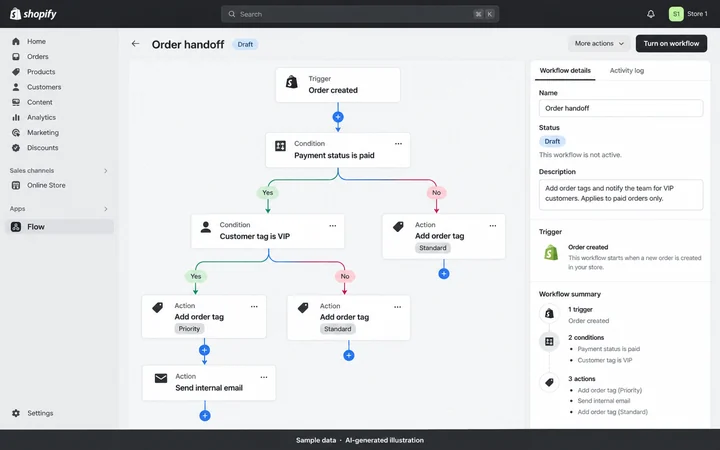The image size is (720, 450).
Task: Open the S1 store avatar
Action: 676,14
